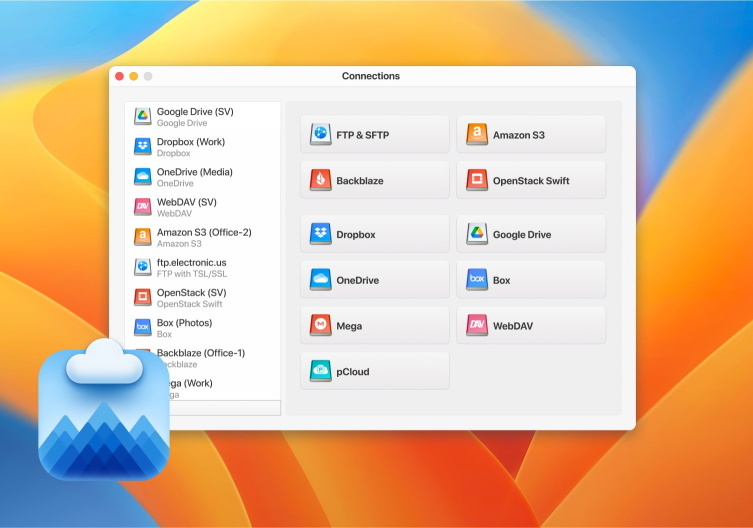
Task: Select the "OneDrive (Media)" connection name
Action: (x=194, y=172)
